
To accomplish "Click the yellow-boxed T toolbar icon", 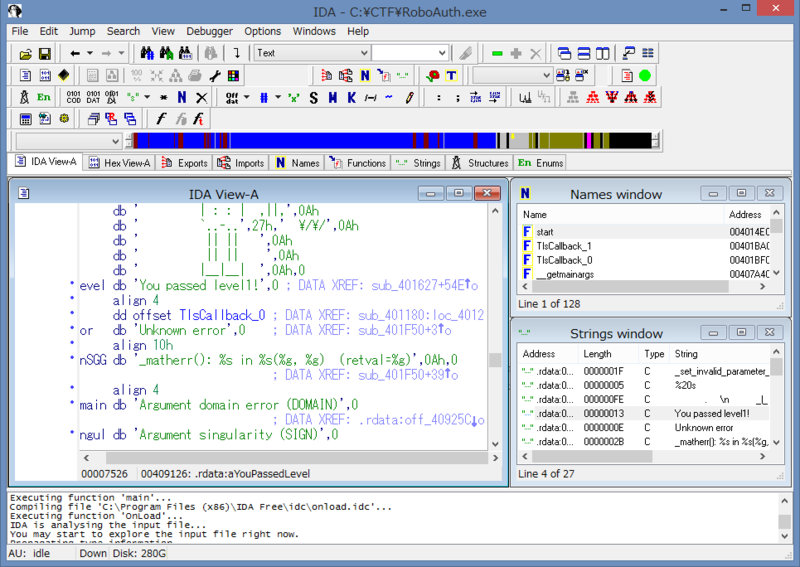I will pyautogui.click(x=452, y=76).
